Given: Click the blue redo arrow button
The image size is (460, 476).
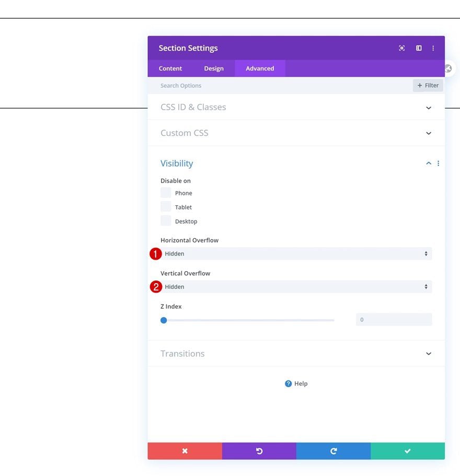Looking at the screenshot, I should point(333,451).
